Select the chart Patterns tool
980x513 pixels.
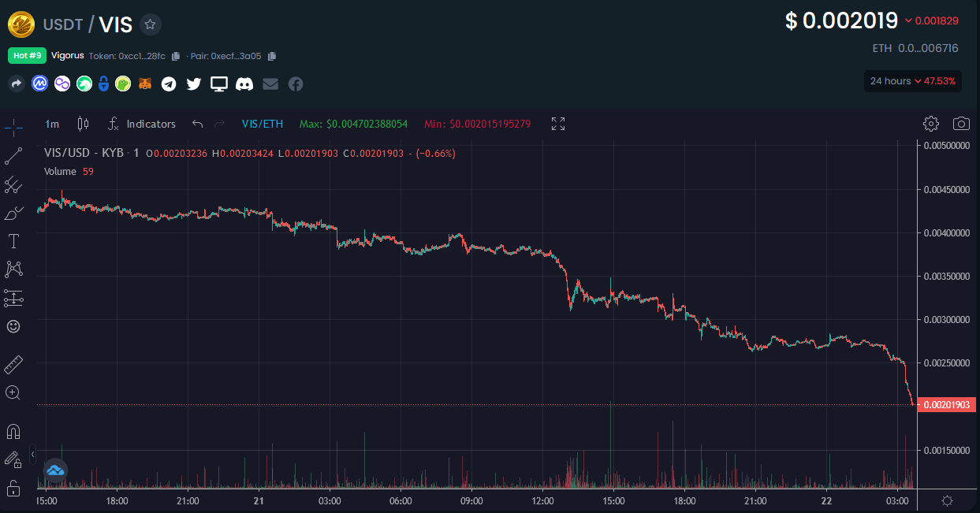(13, 269)
